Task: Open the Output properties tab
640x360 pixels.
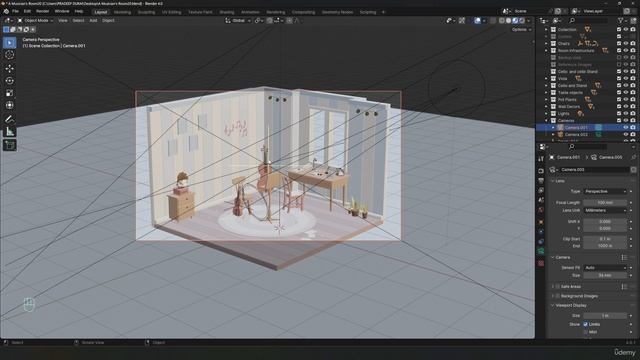Action: click(541, 180)
